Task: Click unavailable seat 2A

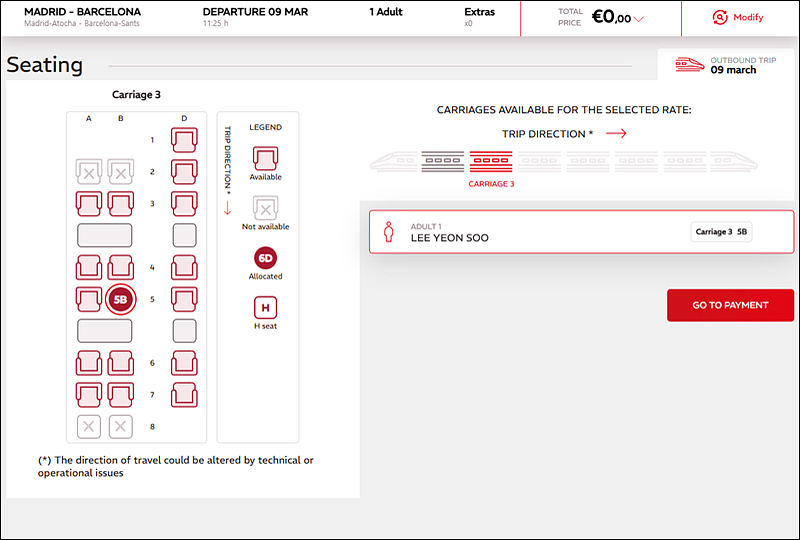Action: coord(89,172)
